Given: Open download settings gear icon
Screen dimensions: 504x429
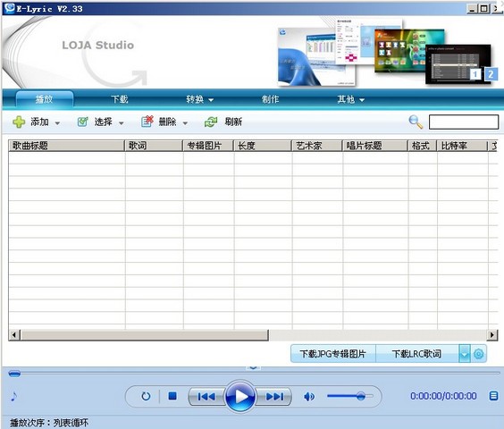Looking at the screenshot, I should point(479,354).
